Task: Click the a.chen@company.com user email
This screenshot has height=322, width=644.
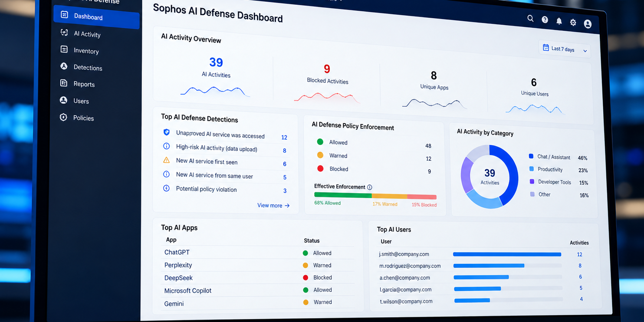Action: (405, 278)
